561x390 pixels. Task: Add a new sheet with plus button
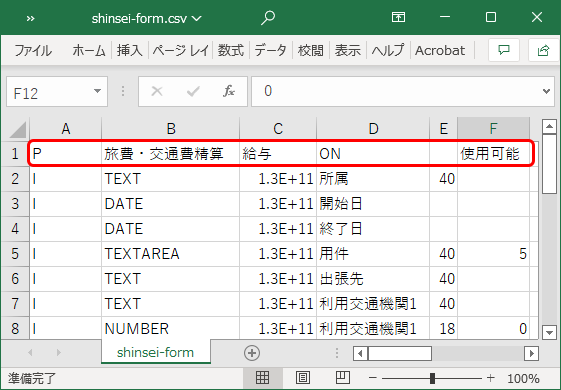pyautogui.click(x=252, y=353)
